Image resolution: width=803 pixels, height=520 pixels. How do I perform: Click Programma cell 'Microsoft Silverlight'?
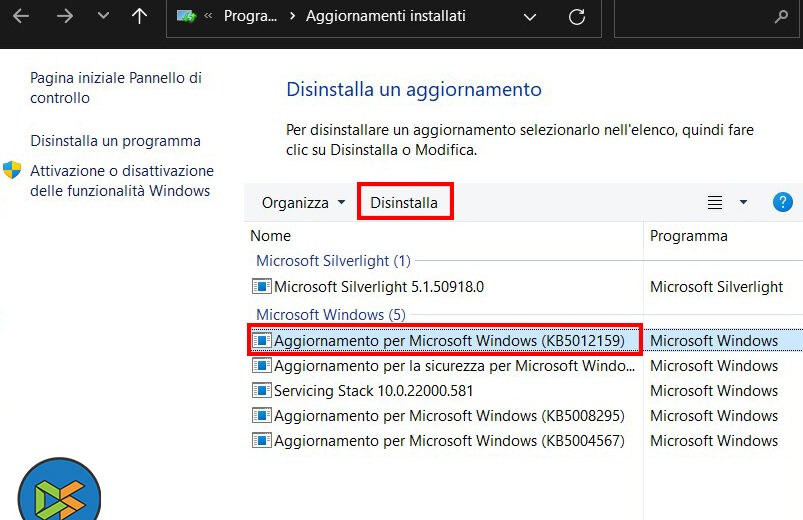[716, 287]
